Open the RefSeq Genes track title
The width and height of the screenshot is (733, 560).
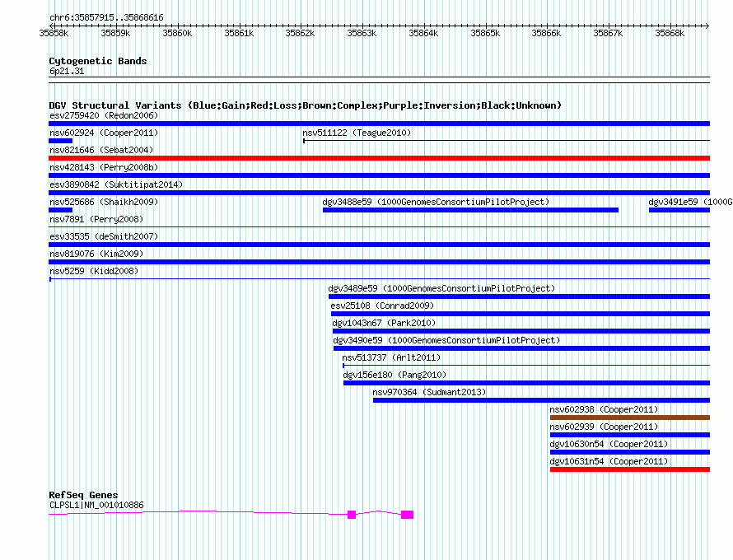[x=83, y=495]
